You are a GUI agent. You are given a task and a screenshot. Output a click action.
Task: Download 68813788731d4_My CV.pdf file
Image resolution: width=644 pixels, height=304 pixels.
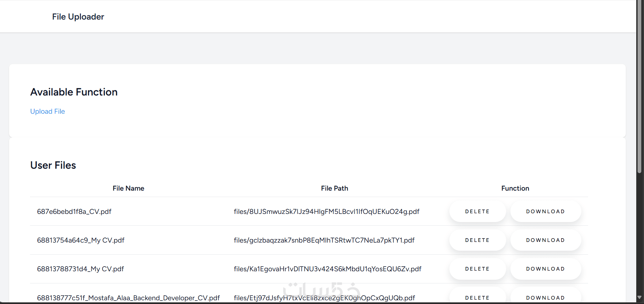[545, 269]
